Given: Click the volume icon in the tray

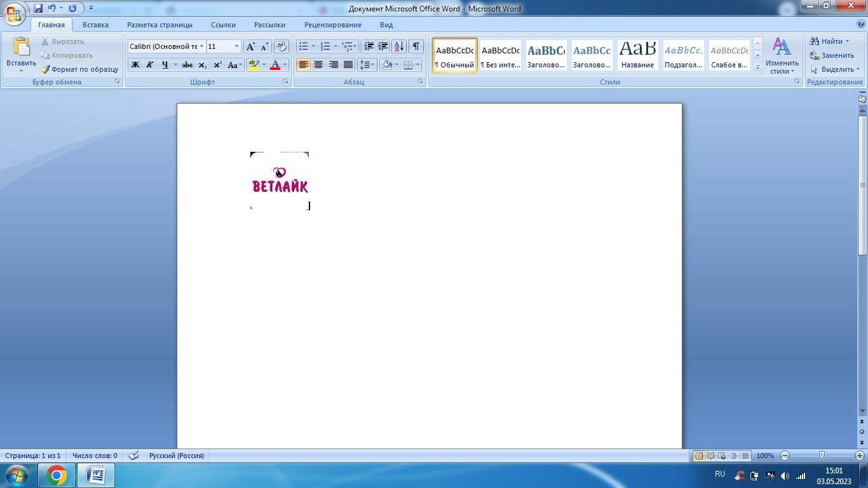Looking at the screenshot, I should pyautogui.click(x=785, y=475).
